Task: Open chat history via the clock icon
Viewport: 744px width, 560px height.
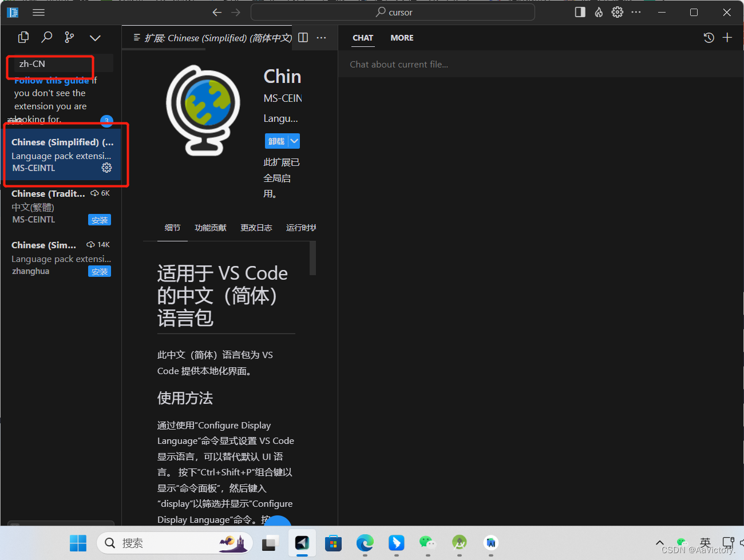Action: [x=709, y=37]
